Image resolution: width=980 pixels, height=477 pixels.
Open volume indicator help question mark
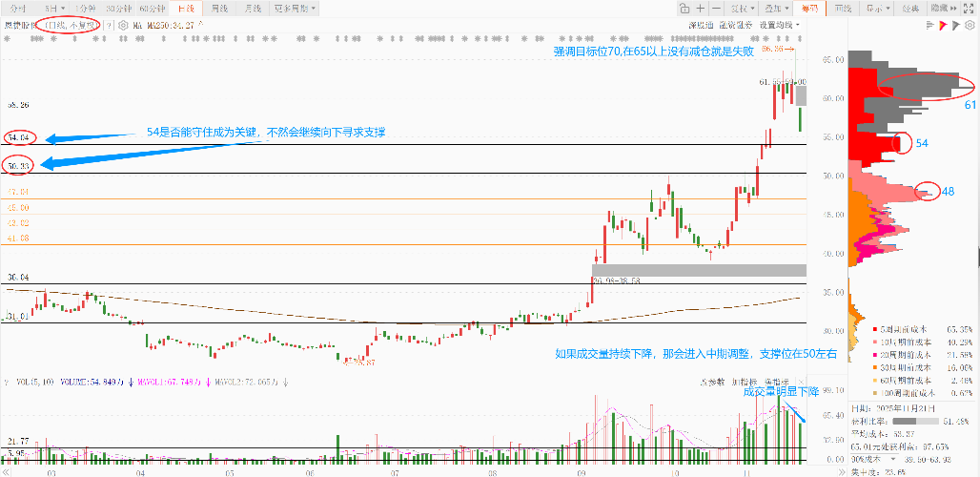(6, 381)
